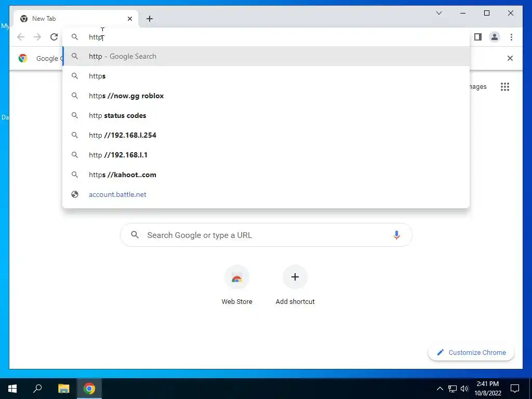This screenshot has width=532, height=399.
Task: Close the New Tab tab
Action: [129, 19]
